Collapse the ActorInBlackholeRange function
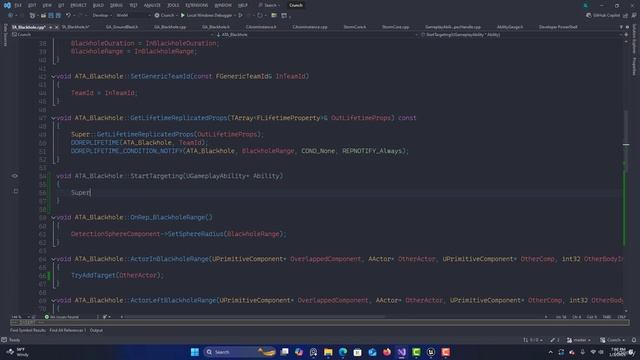 (x=53, y=259)
